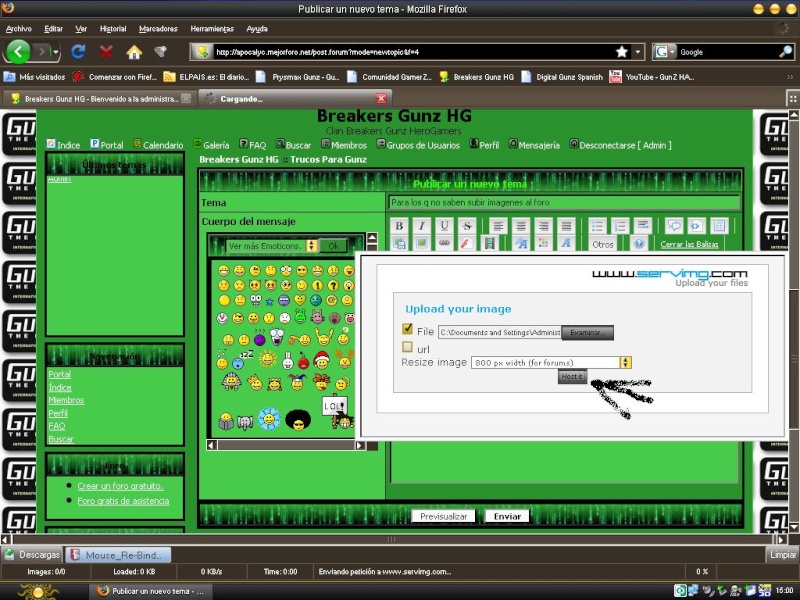Insert a numbered list
800x600 pixels.
(620, 226)
